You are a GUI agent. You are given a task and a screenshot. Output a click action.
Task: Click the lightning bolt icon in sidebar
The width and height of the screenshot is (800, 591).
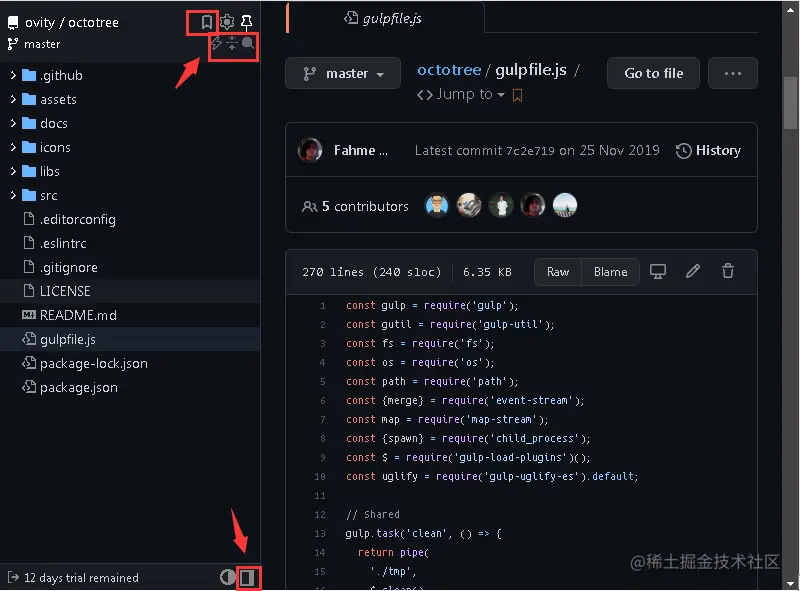click(216, 43)
